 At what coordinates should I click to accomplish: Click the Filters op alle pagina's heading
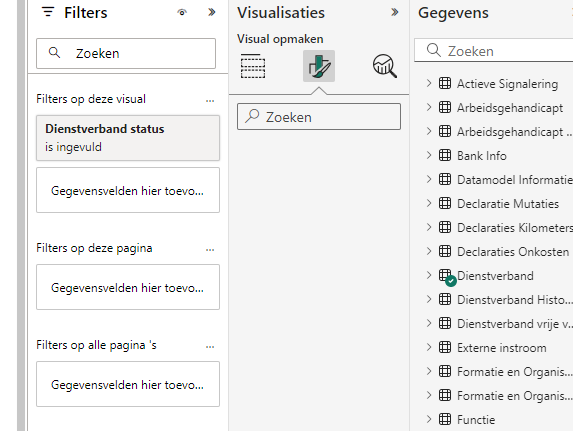tap(96, 345)
